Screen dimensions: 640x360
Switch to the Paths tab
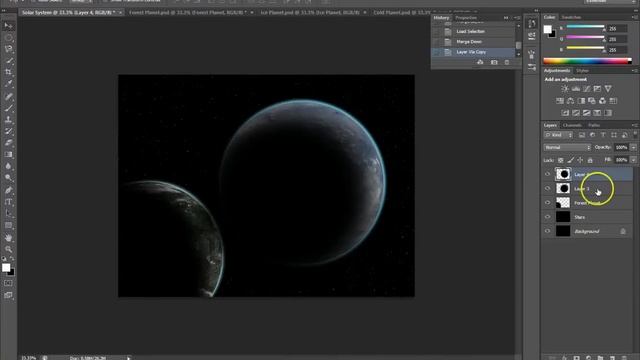point(594,125)
